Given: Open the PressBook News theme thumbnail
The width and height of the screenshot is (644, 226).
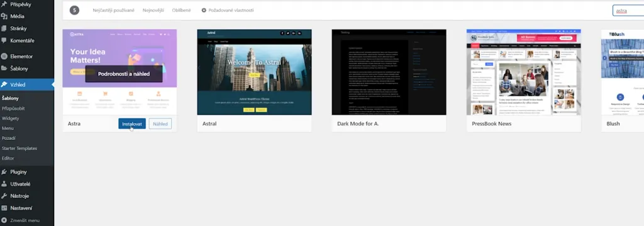Looking at the screenshot, I should (x=524, y=72).
